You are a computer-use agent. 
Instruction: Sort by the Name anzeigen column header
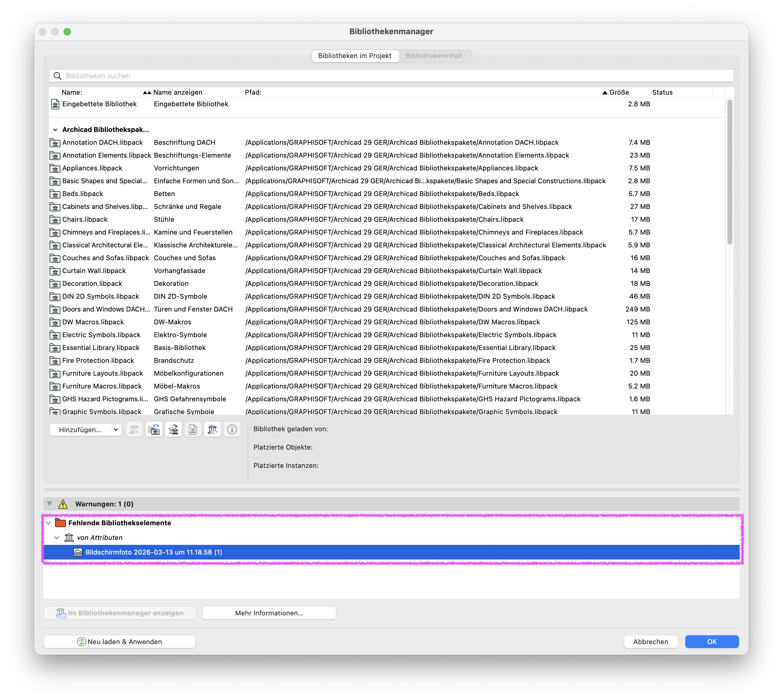(198, 92)
